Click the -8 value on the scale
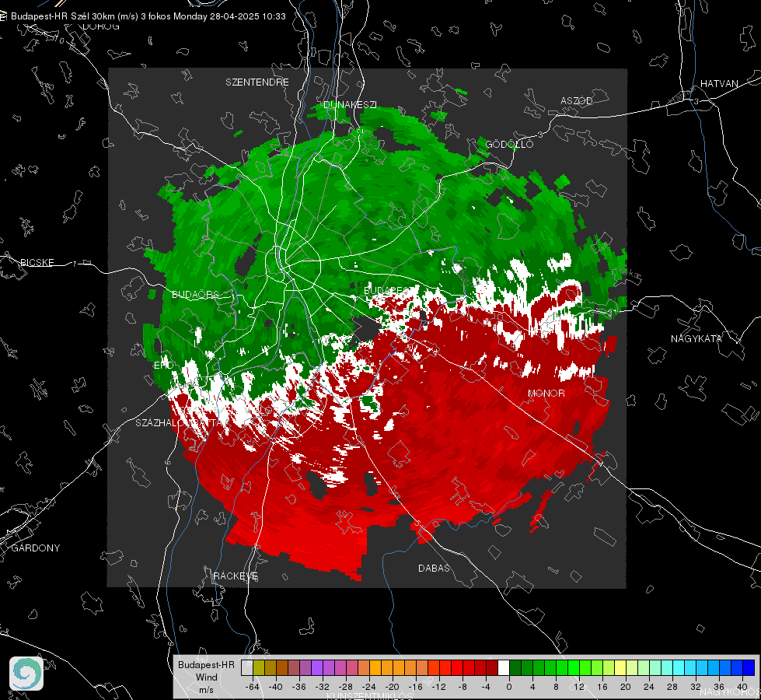The height and width of the screenshot is (700, 761). [463, 687]
